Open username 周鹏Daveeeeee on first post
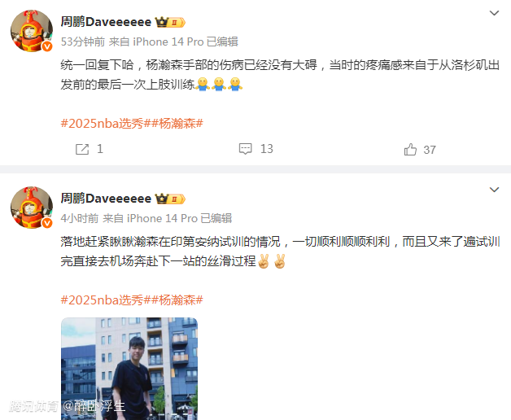Viewport: 511px width, 420px height. click(106, 22)
